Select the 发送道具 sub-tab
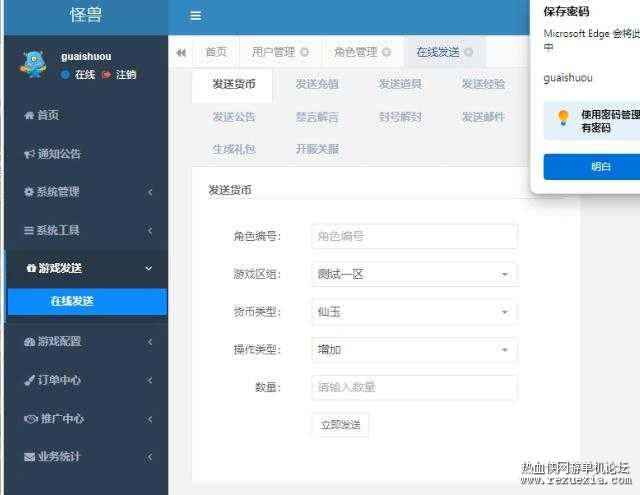The image size is (640, 495). pos(400,84)
